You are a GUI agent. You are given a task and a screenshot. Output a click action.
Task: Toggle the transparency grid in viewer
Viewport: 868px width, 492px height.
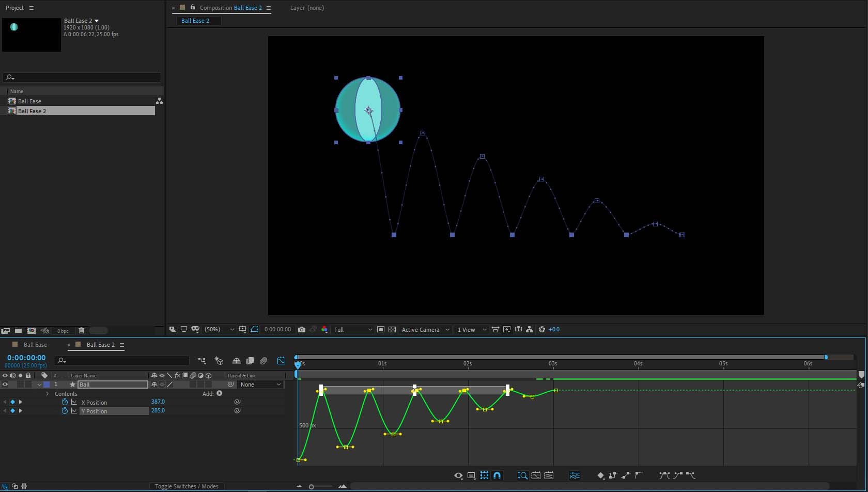click(392, 329)
